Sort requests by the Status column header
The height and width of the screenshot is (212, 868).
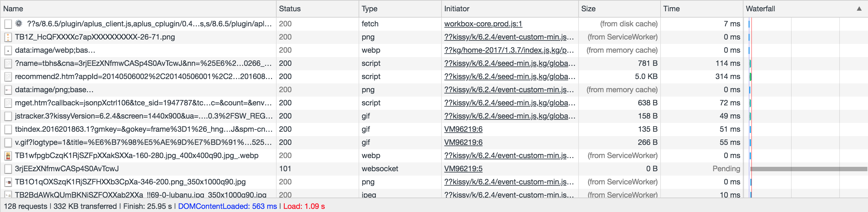point(290,9)
